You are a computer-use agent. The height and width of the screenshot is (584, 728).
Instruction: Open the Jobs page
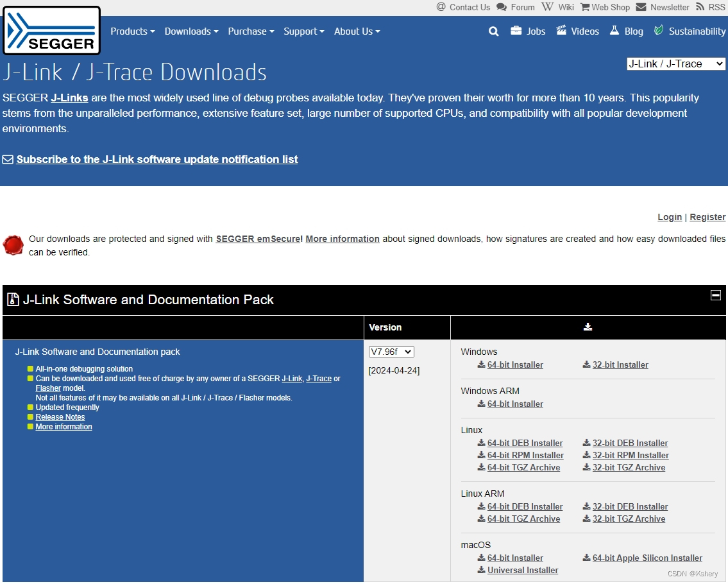[x=536, y=31]
